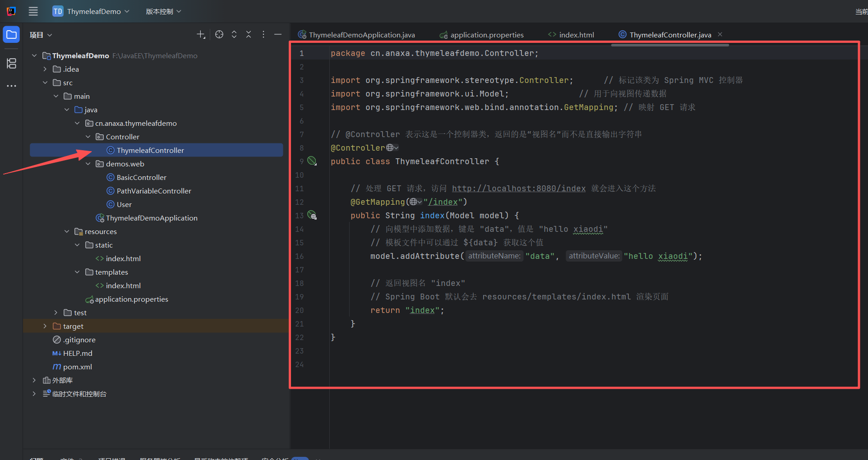
Task: Click the "/index" mapping URL link
Action: point(443,202)
